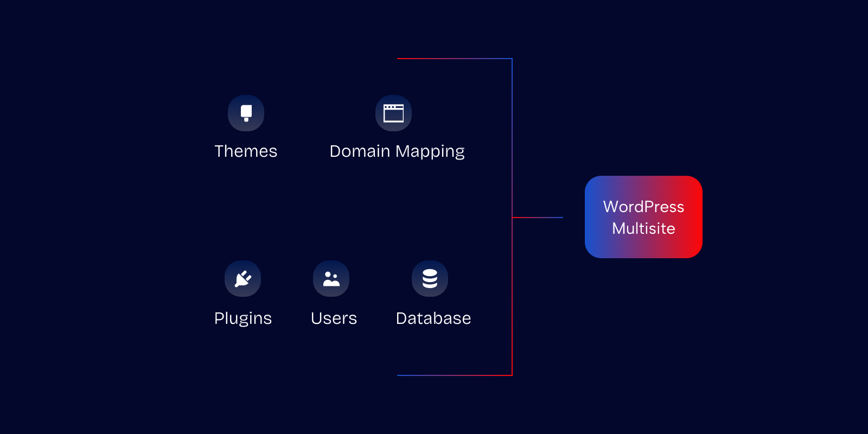Click the "Database" label
Screen dimensions: 868x434
click(x=433, y=318)
